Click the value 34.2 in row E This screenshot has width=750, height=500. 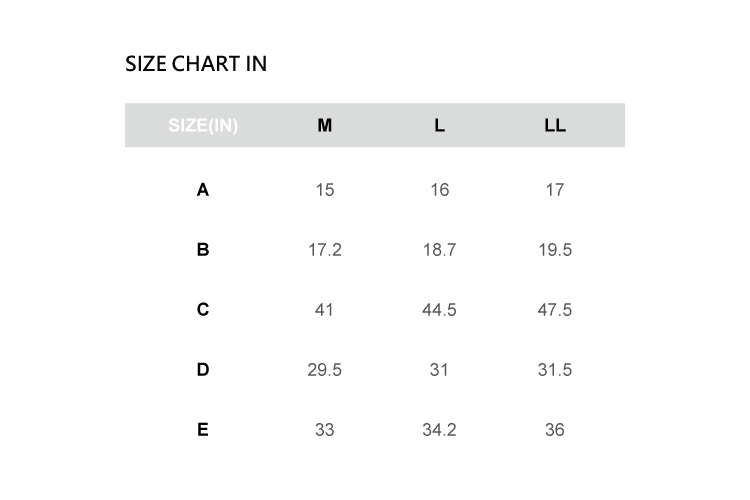[439, 430]
